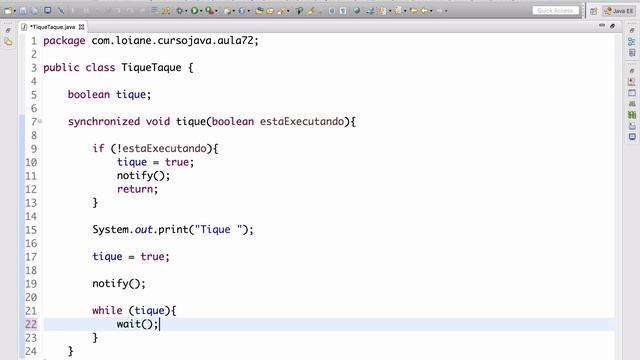640x360 pixels.
Task: Click the Save All toolbar icon
Action: [x=35, y=11]
